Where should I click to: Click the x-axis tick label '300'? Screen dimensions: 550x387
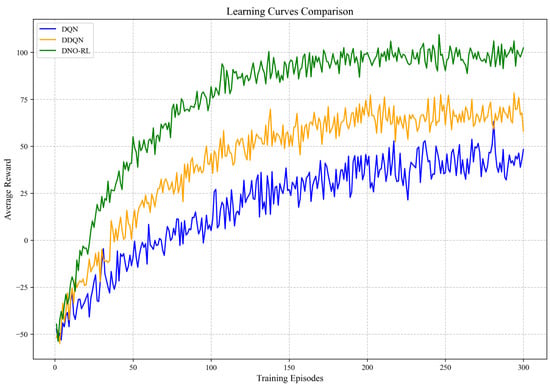(x=524, y=367)
